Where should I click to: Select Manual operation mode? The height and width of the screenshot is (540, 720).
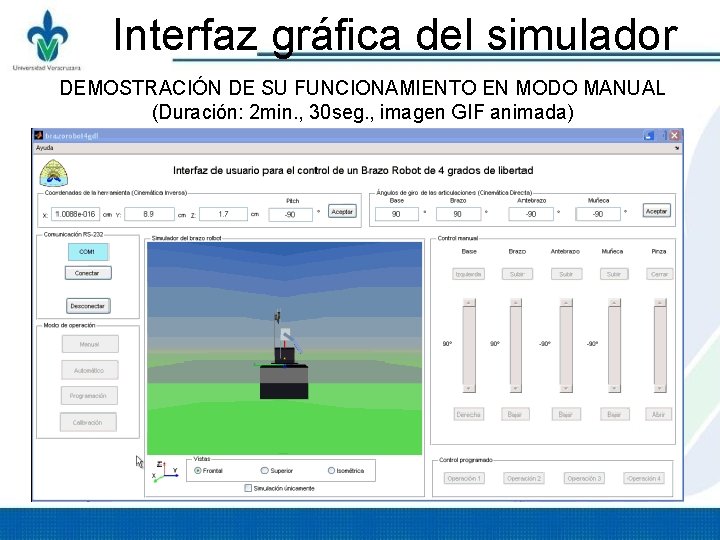click(x=90, y=344)
